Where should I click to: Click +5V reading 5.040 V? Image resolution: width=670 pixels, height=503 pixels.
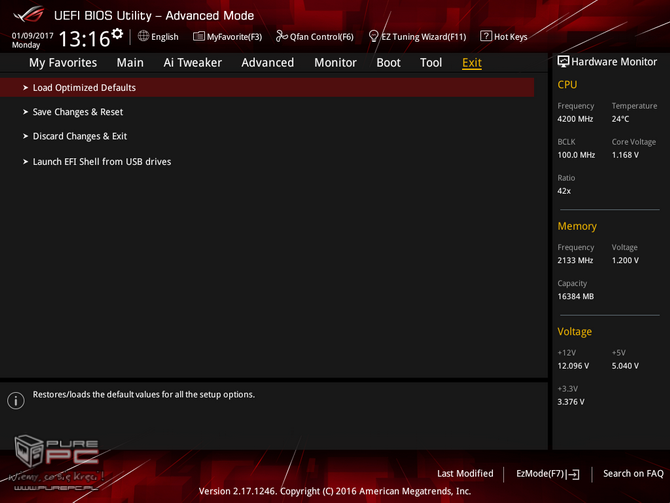pos(625,366)
